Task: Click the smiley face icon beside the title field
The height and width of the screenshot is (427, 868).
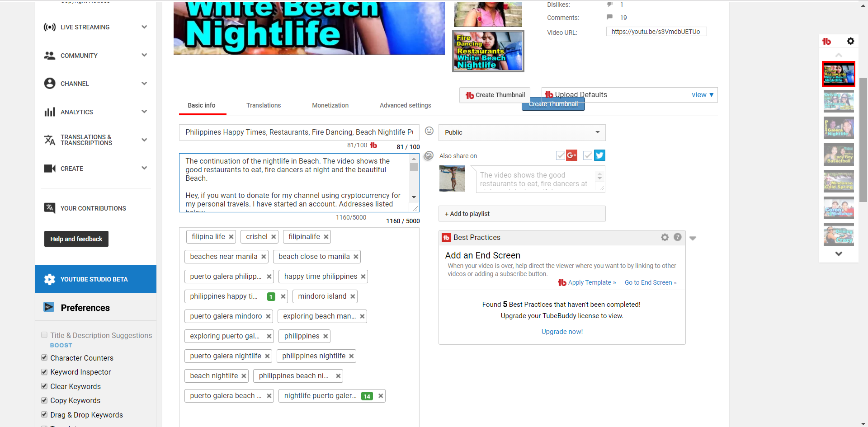Action: 429,131
